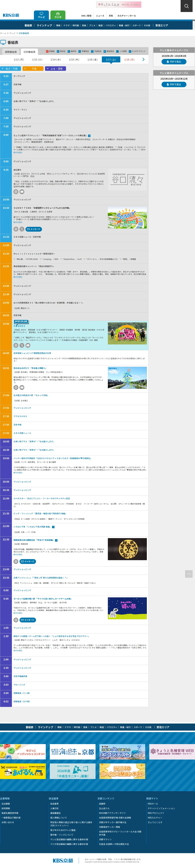This screenshot has width=195, height=868.
Task: Jump to the よる・深夜 time section
Action: tap(55, 69)
